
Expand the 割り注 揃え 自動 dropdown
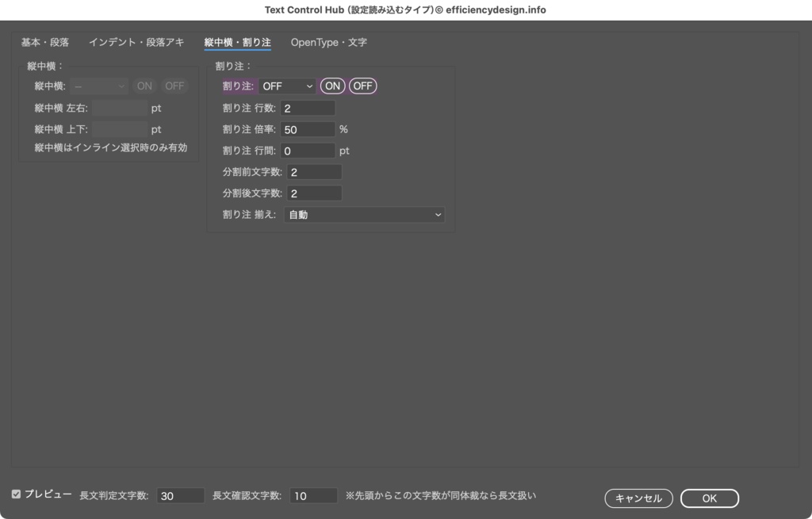[x=365, y=214]
